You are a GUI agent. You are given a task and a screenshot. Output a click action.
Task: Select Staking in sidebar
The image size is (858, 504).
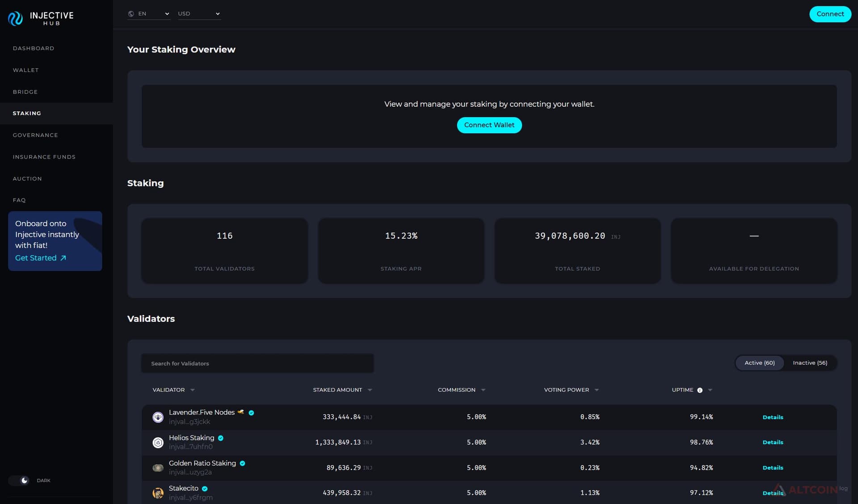click(56, 113)
